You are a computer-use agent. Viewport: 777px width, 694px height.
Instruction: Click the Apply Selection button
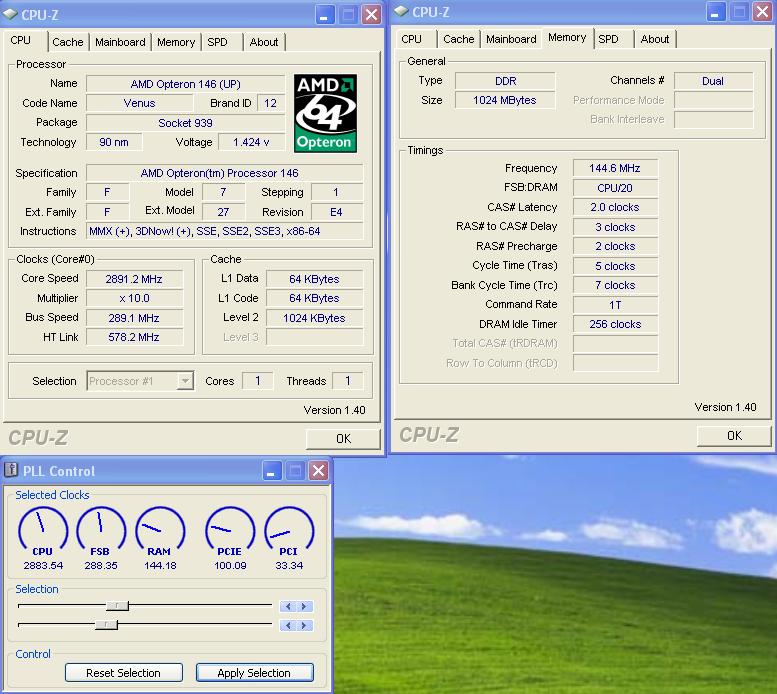coord(254,673)
